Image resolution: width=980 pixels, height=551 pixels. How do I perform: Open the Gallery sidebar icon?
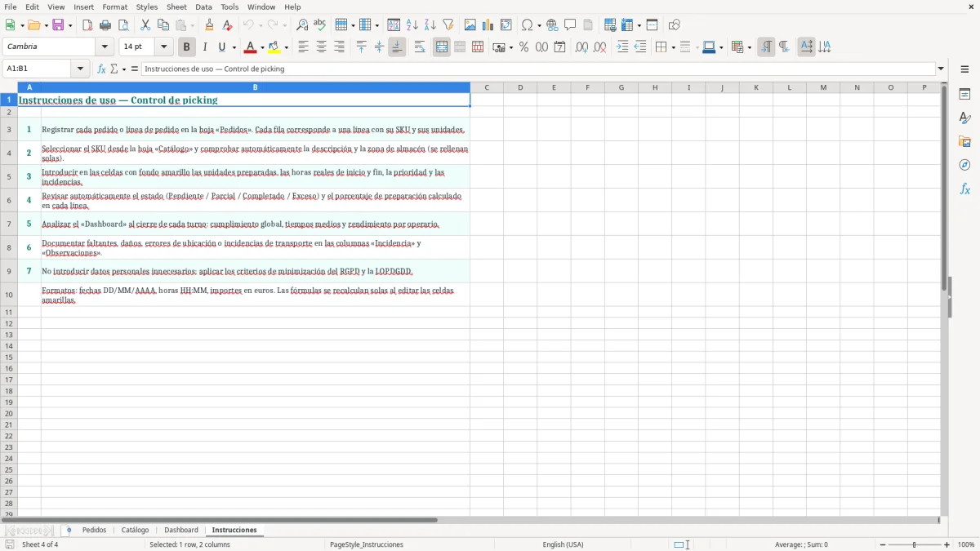pyautogui.click(x=964, y=142)
